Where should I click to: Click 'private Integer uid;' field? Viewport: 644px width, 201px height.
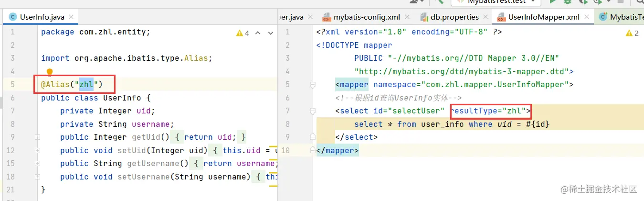[x=108, y=111]
